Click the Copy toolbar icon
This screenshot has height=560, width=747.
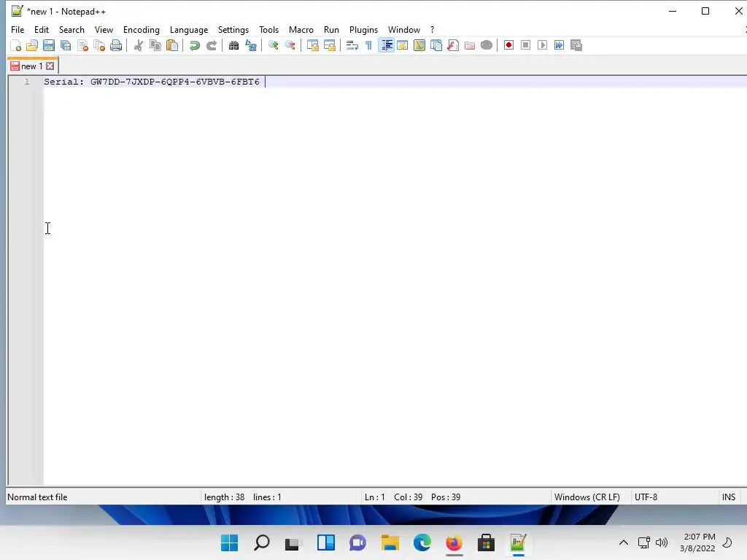point(155,45)
